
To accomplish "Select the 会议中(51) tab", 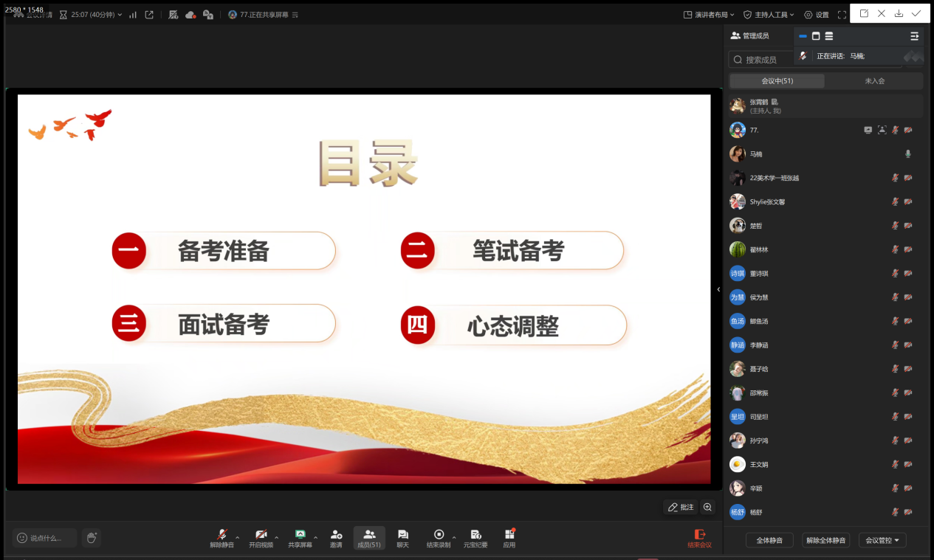I will pyautogui.click(x=777, y=81).
